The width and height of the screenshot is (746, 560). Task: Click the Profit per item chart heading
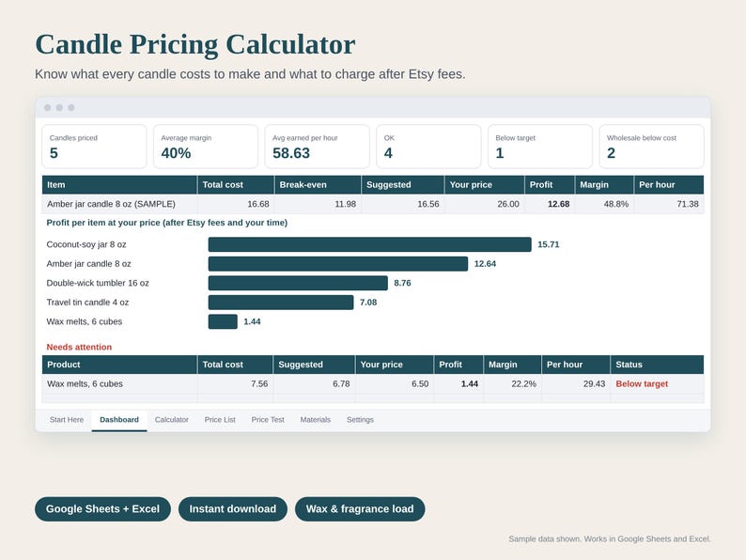pos(167,223)
